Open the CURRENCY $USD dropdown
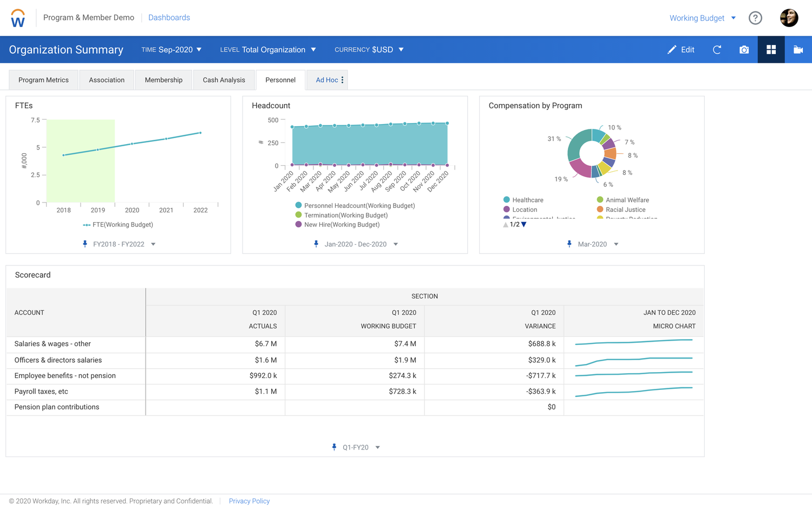812x508 pixels. pyautogui.click(x=370, y=49)
